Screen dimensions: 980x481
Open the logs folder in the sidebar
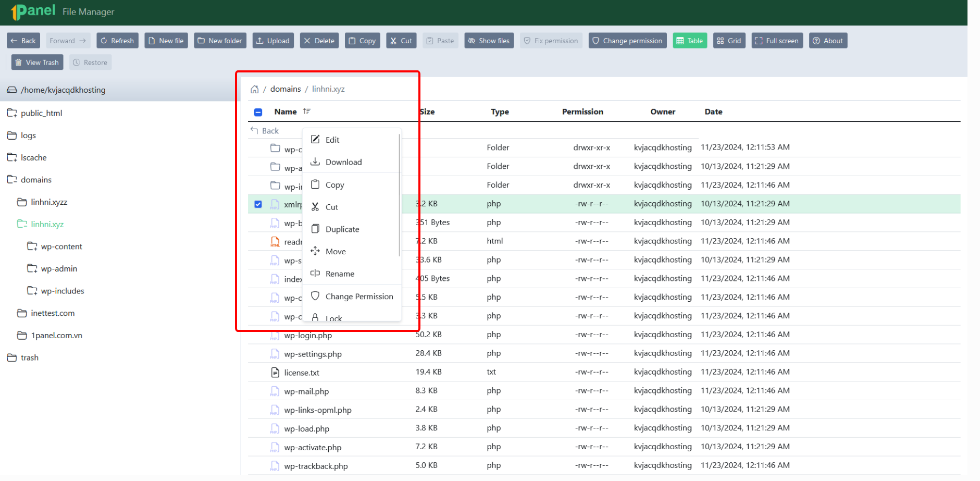(28, 135)
